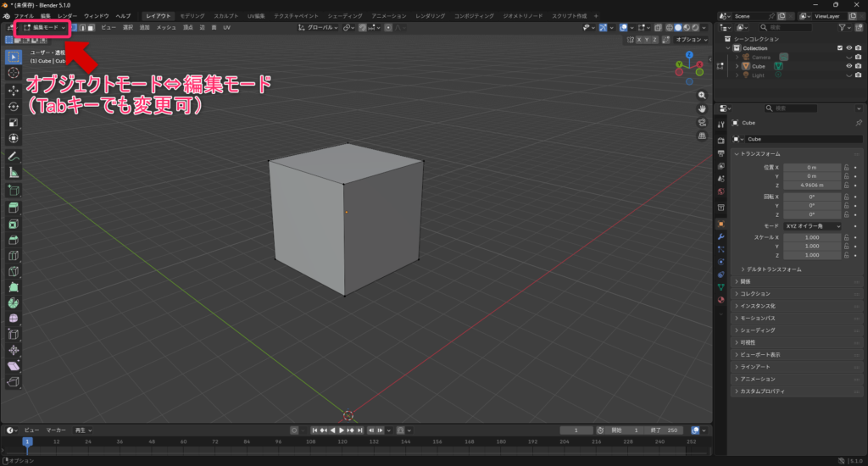
Task: Hide the Cube object with eye icon
Action: point(849,65)
